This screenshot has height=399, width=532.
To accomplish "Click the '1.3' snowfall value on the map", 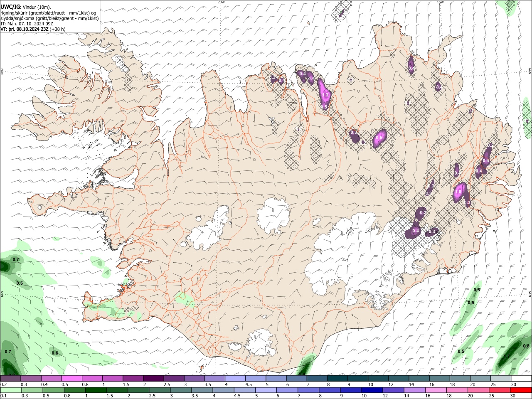I will [325, 95].
